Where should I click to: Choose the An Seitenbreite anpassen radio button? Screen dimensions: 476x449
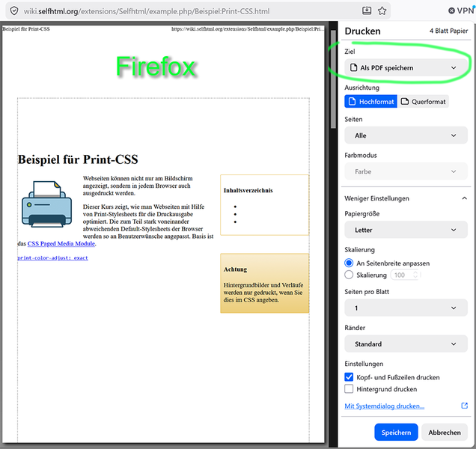coord(349,263)
